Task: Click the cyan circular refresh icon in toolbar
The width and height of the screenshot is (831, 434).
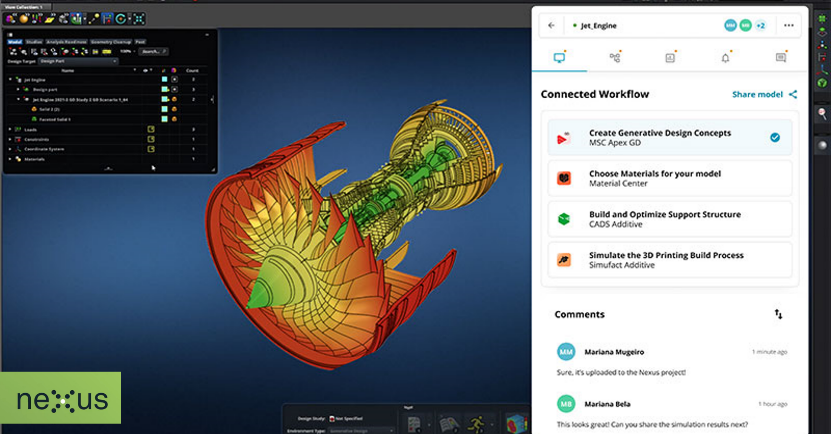Action: click(121, 19)
